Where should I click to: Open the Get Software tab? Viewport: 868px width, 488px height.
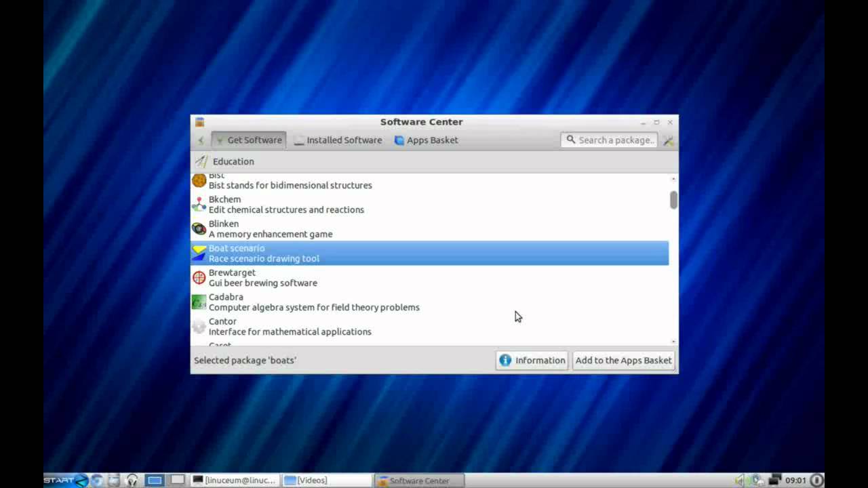[x=248, y=140]
